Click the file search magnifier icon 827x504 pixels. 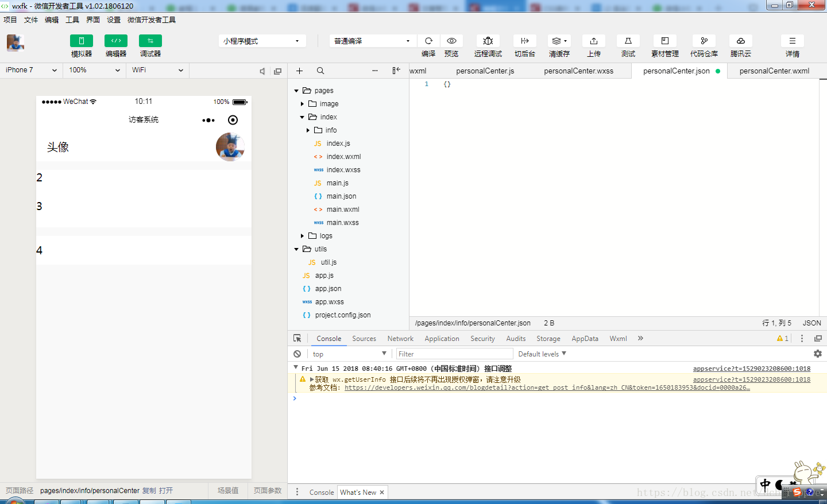click(320, 71)
